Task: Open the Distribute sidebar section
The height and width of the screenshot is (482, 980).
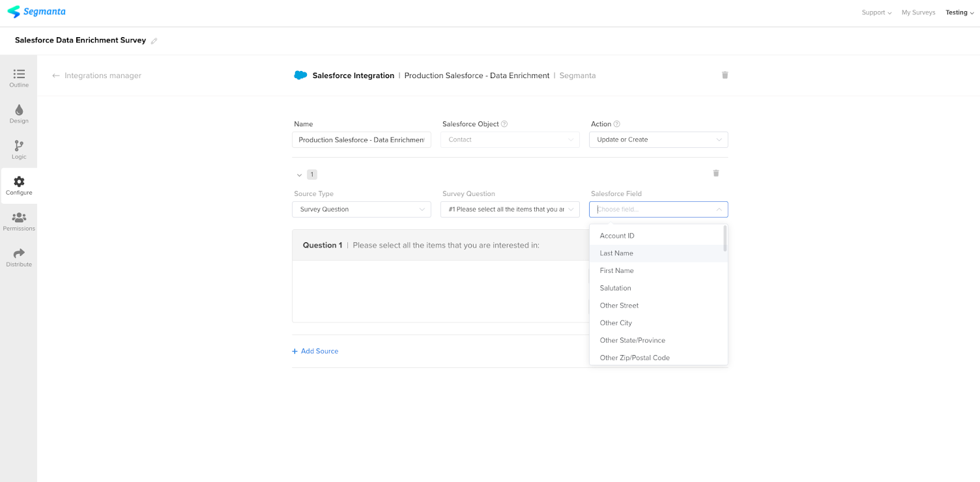Action: coord(19,257)
